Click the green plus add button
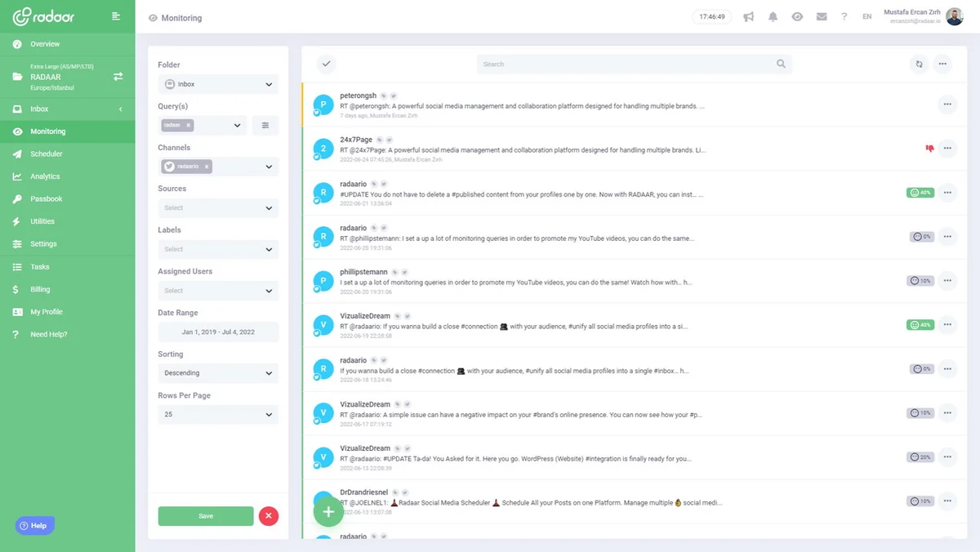The height and width of the screenshot is (552, 980). [328, 512]
